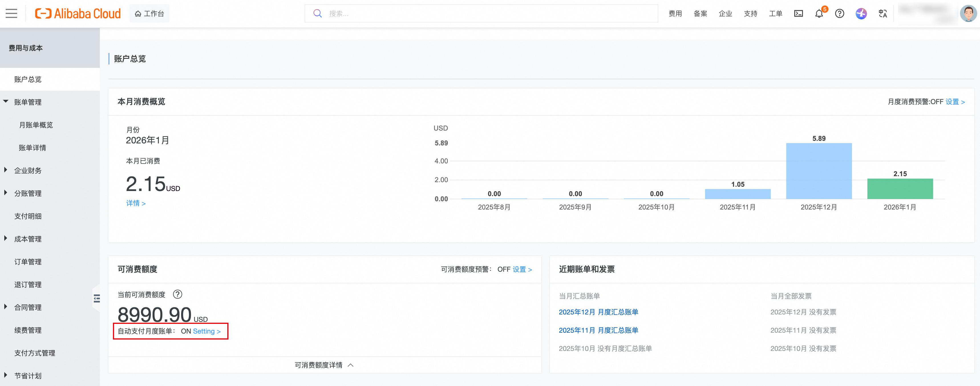Open 设置 for 月度消费预警

[955, 102]
